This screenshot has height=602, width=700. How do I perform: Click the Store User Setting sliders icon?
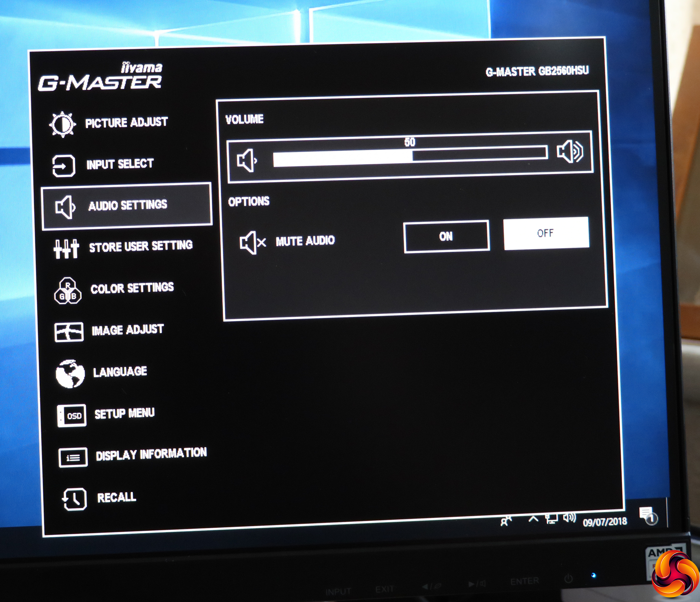click(x=66, y=248)
